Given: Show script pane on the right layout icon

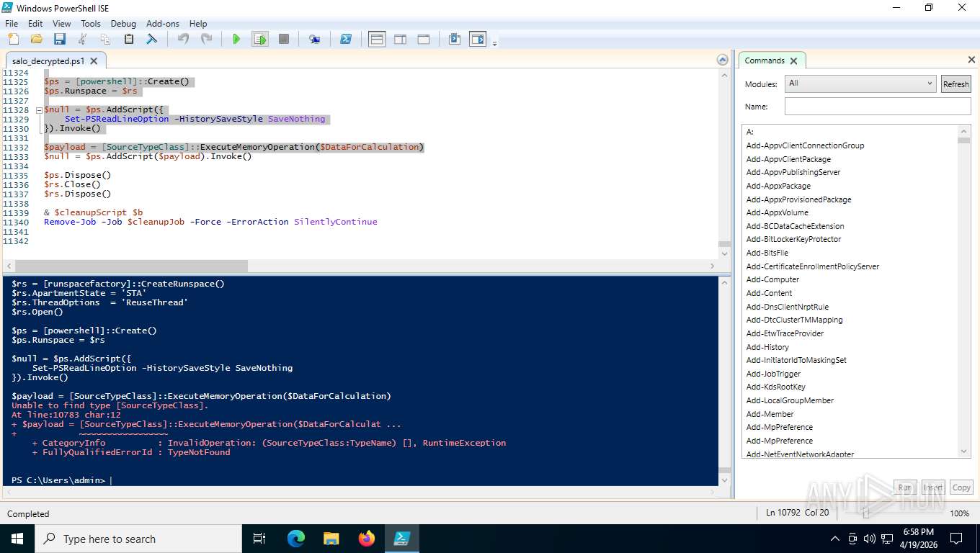Looking at the screenshot, I should [401, 39].
